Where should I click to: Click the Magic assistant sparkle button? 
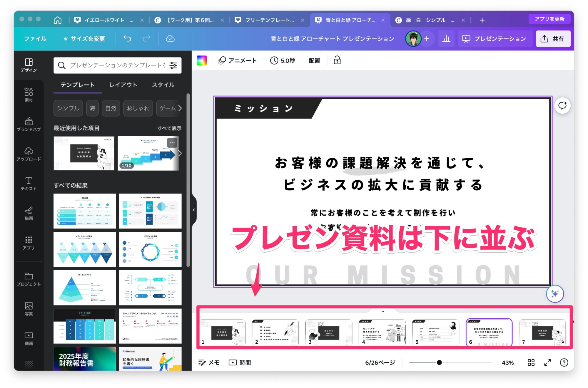click(555, 293)
